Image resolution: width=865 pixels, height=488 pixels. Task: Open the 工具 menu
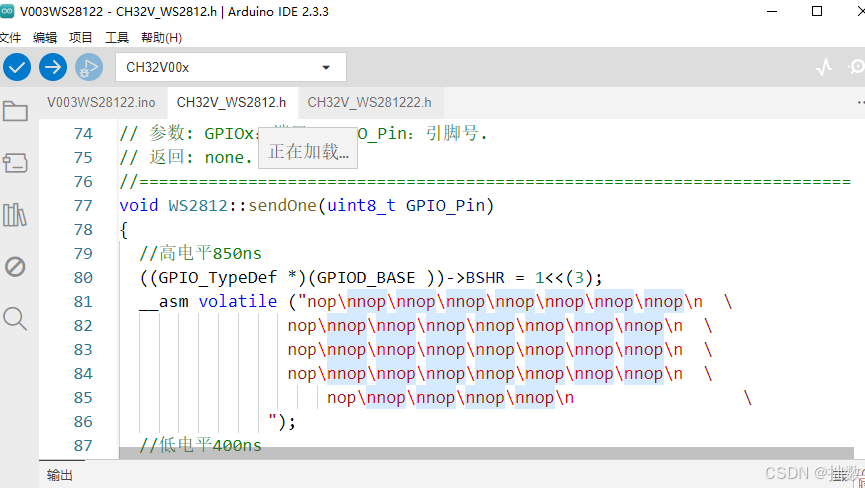tap(116, 37)
